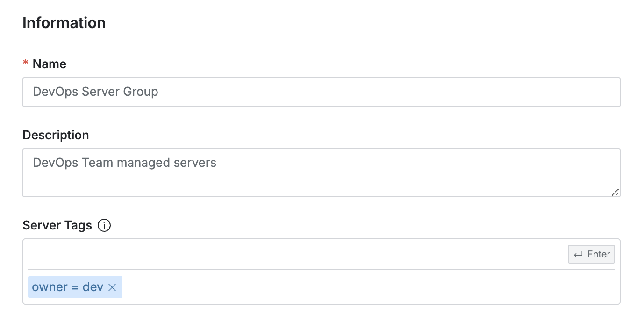
Task: Click the Information section heading
Action: (64, 23)
